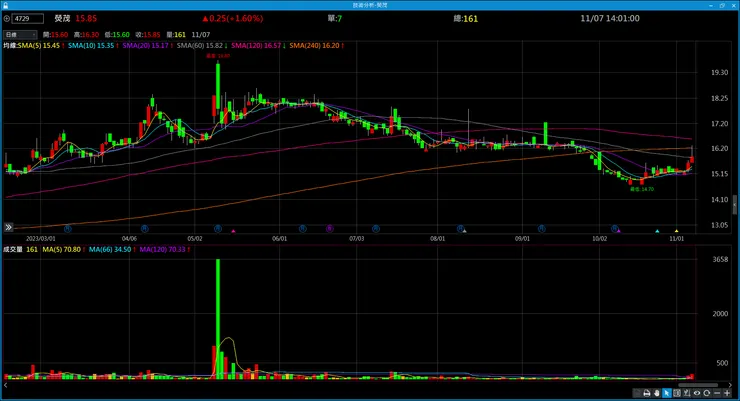Click the 單:7 single volume text
This screenshot has width=740, height=401.
pos(335,19)
